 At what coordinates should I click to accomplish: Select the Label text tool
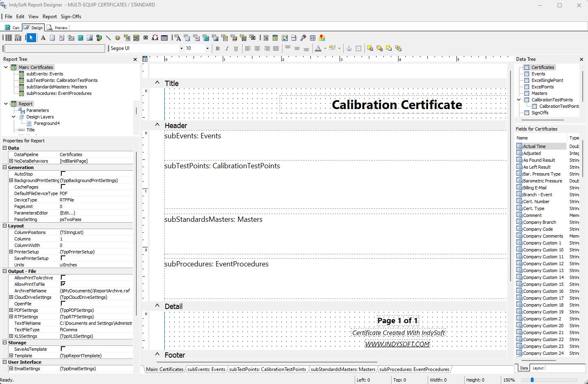43,38
